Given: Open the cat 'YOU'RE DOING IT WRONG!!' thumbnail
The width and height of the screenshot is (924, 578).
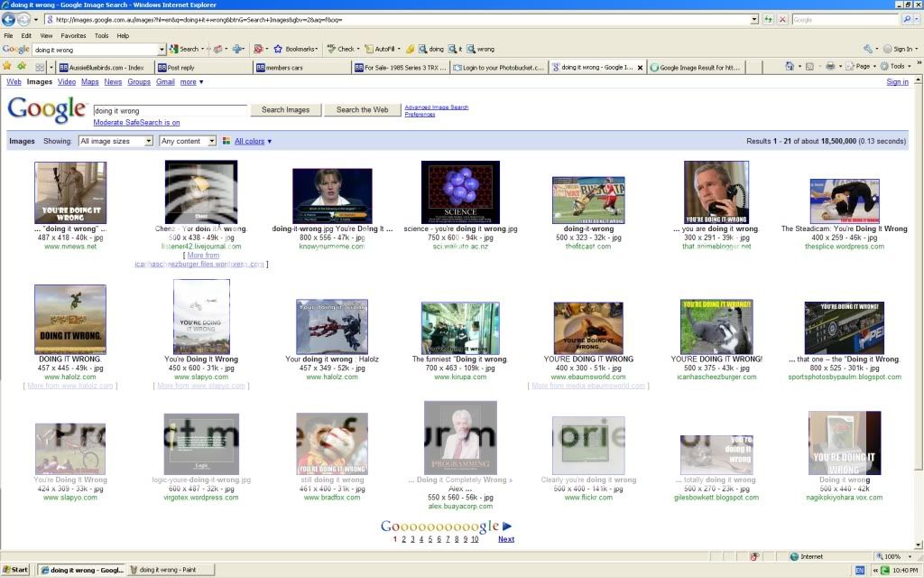Looking at the screenshot, I should click(x=716, y=327).
